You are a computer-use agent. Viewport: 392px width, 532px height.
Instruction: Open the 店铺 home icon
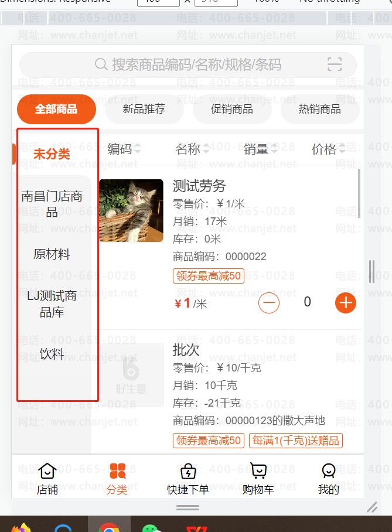(47, 471)
